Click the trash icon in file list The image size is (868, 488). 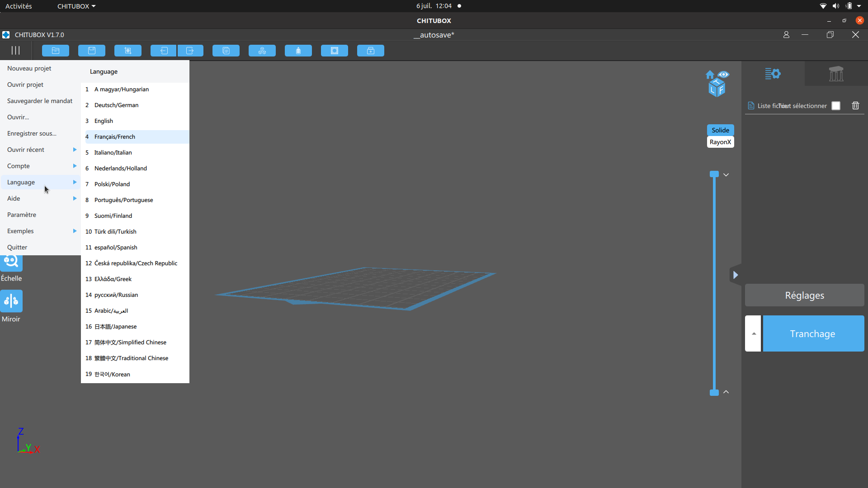tap(855, 106)
